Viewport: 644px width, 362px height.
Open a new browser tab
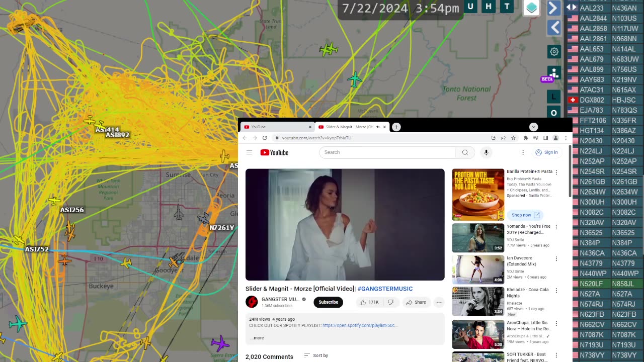[x=396, y=127]
